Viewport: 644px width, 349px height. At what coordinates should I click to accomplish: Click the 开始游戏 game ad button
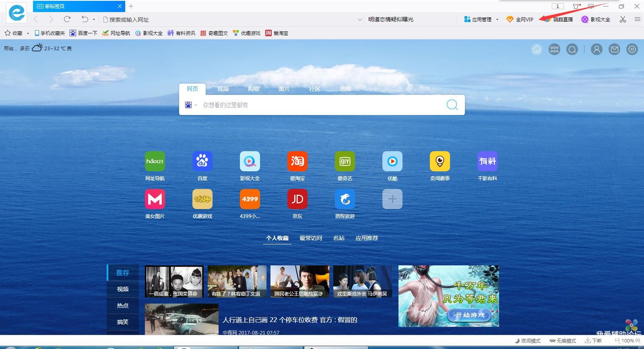point(470,315)
